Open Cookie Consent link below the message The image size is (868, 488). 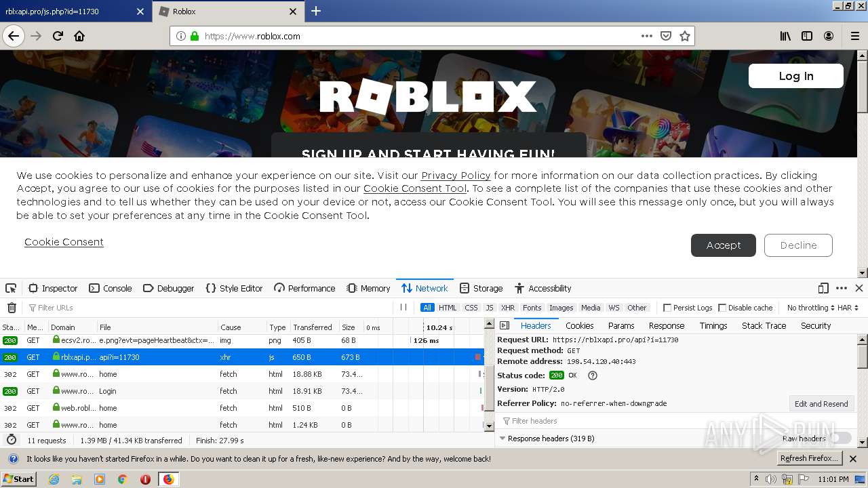(x=64, y=242)
